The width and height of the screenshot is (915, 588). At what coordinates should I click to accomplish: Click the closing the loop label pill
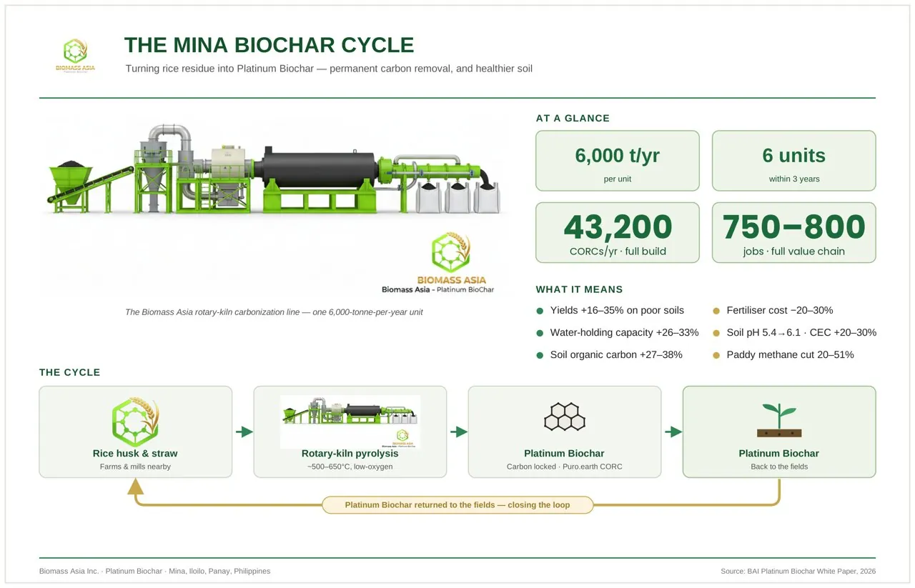(x=457, y=504)
